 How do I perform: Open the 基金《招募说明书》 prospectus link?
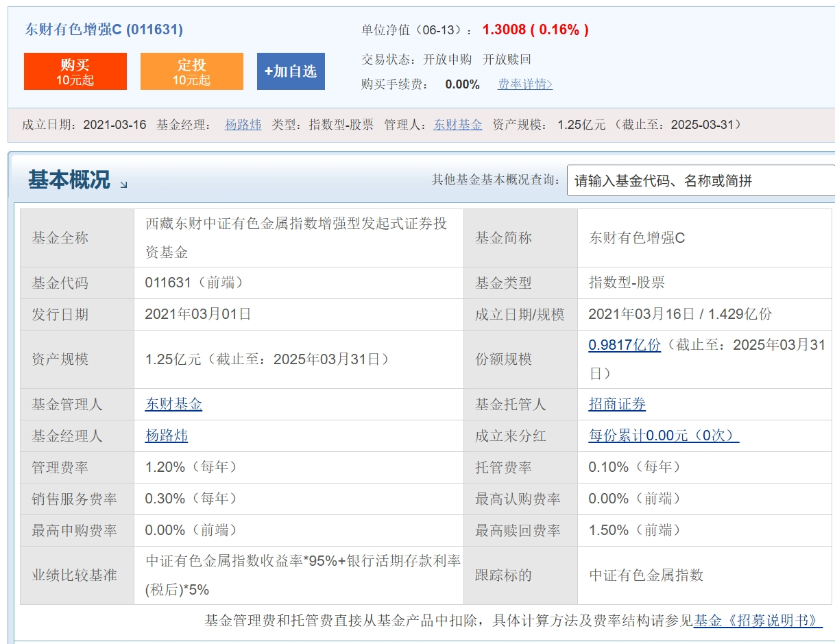click(758, 621)
